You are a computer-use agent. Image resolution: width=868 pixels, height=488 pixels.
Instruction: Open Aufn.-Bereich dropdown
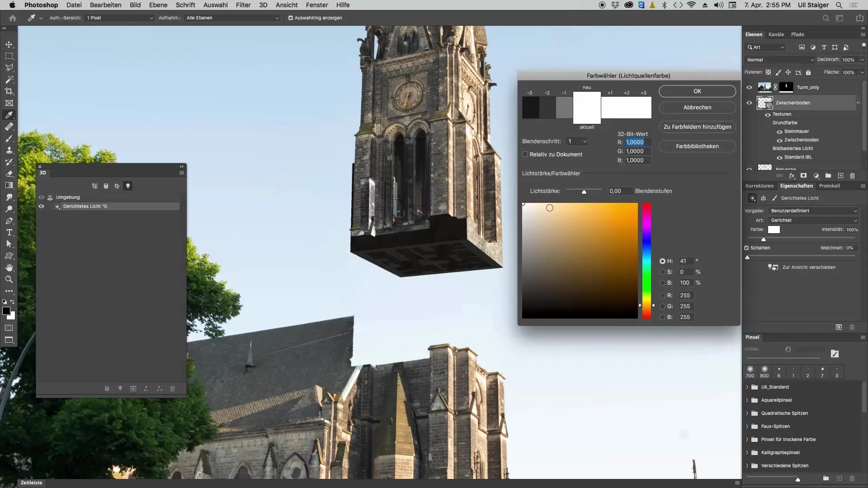[x=120, y=18]
